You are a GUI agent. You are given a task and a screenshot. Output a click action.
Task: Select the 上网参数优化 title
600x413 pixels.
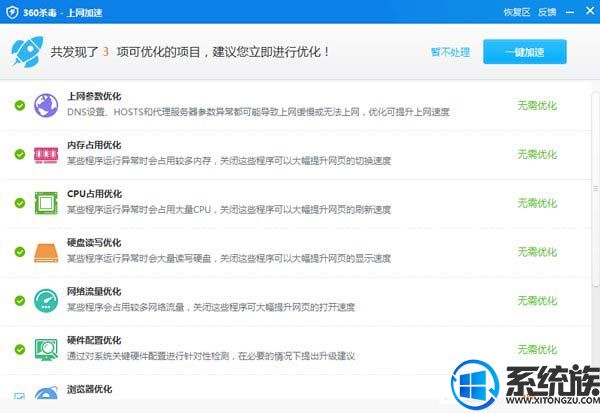click(x=94, y=96)
